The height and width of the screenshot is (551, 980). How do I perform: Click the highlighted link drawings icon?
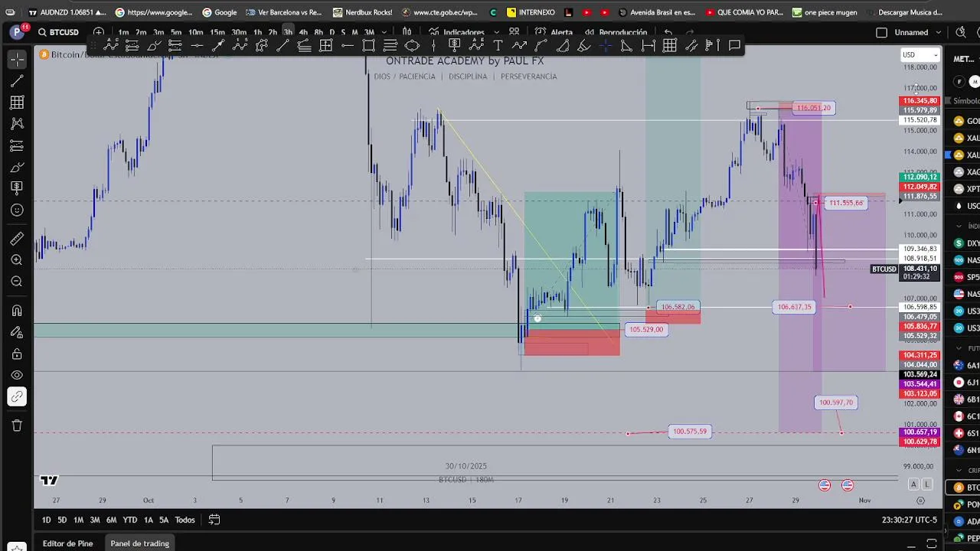(x=17, y=396)
